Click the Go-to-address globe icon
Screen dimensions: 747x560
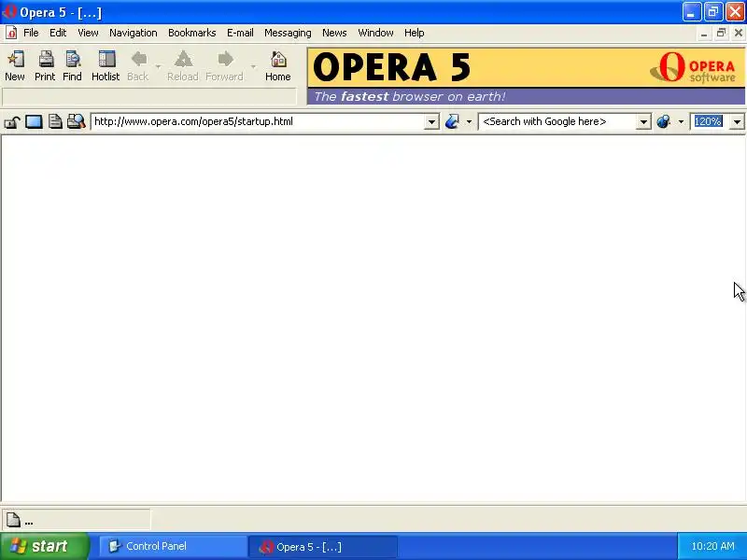click(453, 122)
